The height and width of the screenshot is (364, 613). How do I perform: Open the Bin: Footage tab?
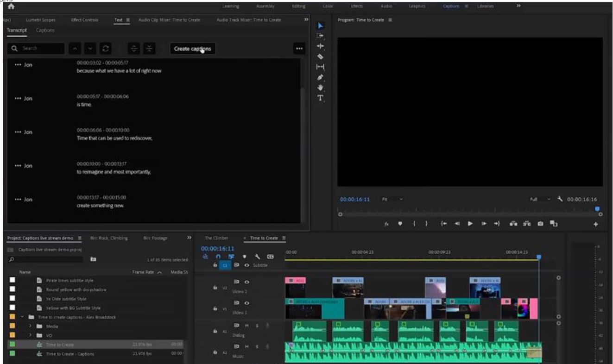pyautogui.click(x=155, y=238)
